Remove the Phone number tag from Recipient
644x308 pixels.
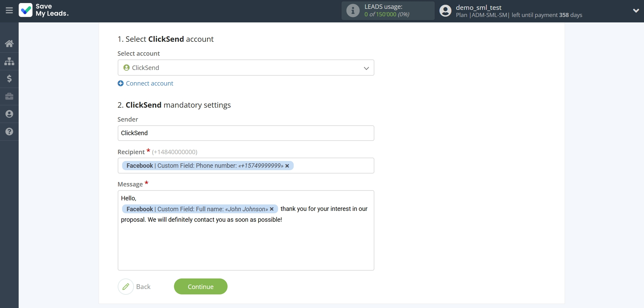point(287,166)
